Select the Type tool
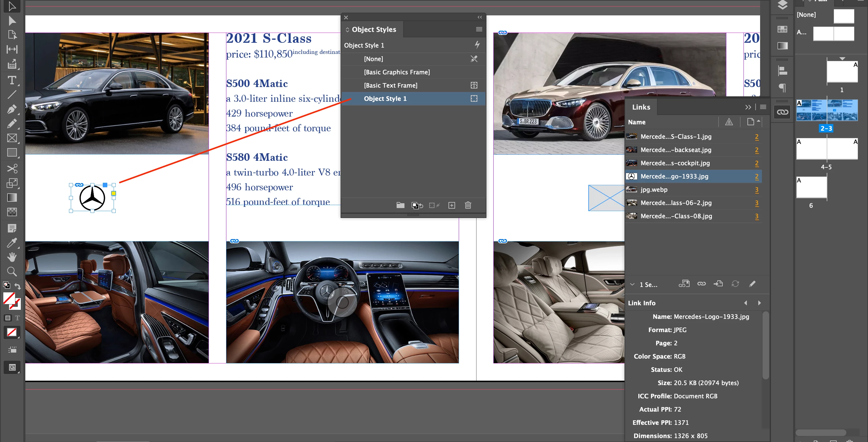The height and width of the screenshot is (442, 868). click(12, 80)
